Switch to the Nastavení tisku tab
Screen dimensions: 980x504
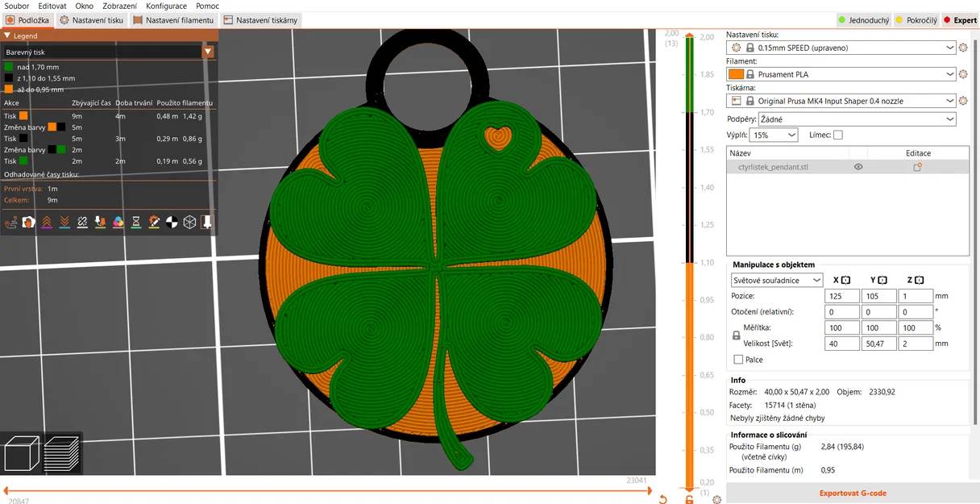click(91, 19)
